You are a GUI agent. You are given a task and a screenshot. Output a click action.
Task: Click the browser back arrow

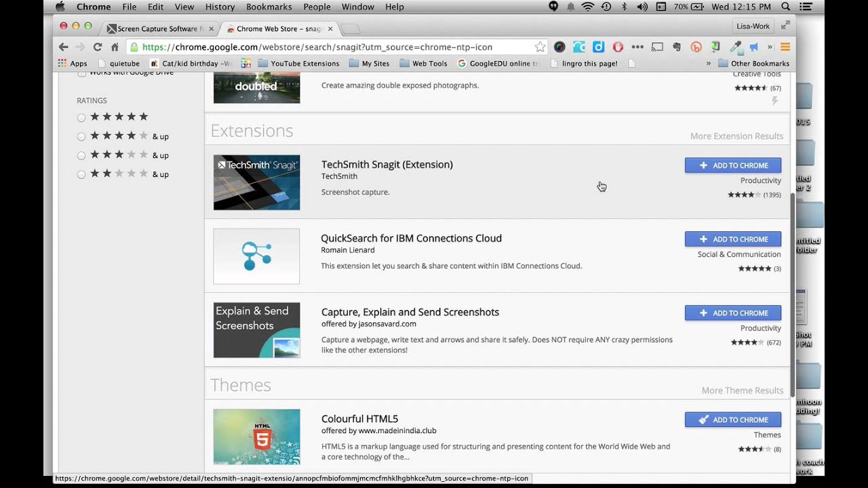click(63, 47)
